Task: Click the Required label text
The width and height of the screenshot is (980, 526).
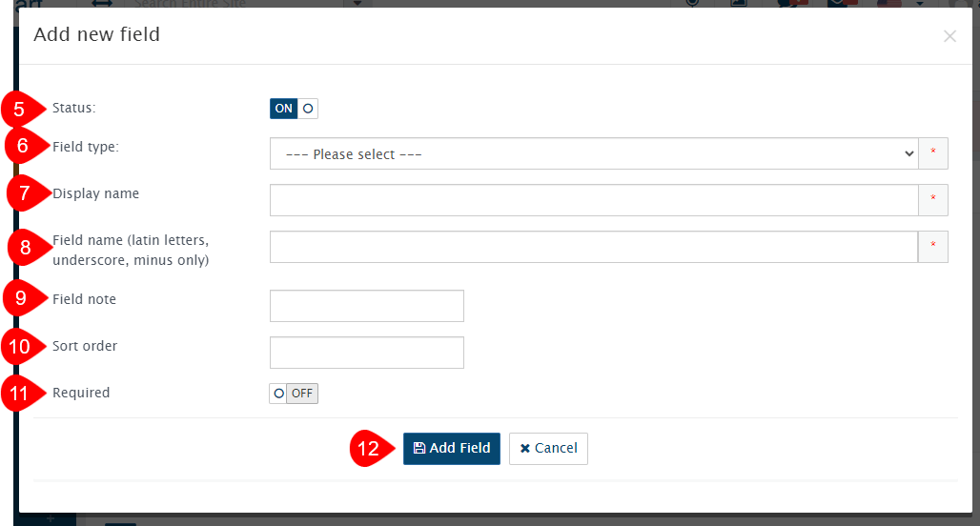Action: tap(82, 393)
